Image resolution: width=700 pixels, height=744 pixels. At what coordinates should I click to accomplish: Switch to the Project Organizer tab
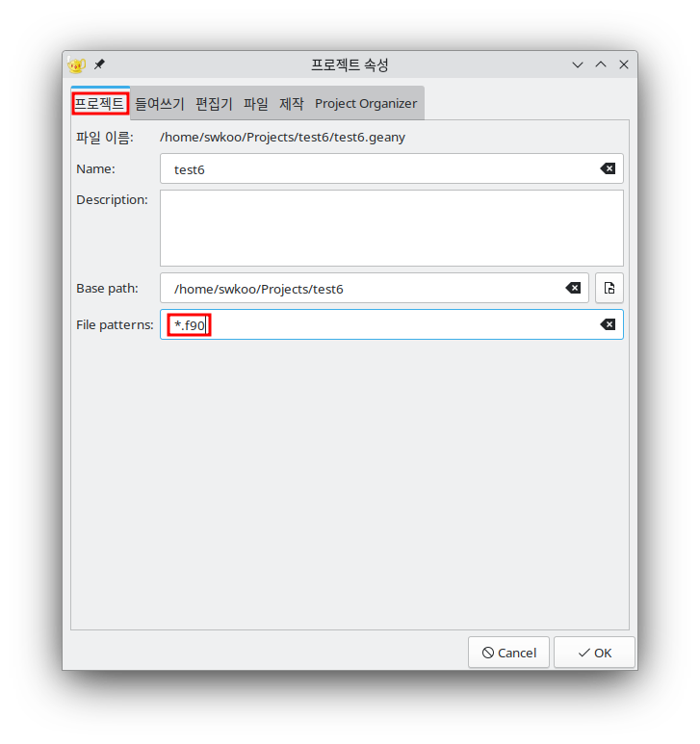pyautogui.click(x=366, y=103)
